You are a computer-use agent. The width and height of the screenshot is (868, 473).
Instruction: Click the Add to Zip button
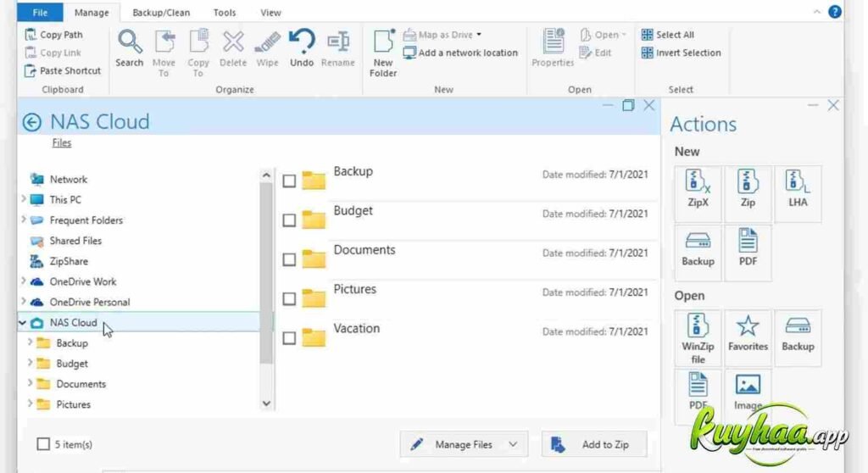(594, 444)
